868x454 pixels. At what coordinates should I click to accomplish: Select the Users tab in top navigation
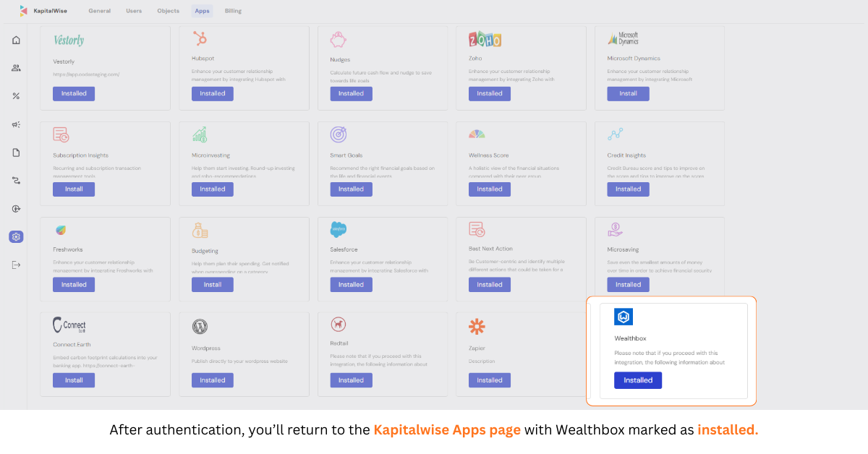click(134, 11)
